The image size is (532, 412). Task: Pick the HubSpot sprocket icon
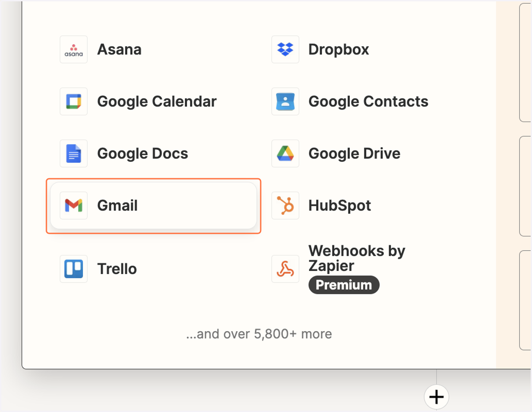point(285,205)
